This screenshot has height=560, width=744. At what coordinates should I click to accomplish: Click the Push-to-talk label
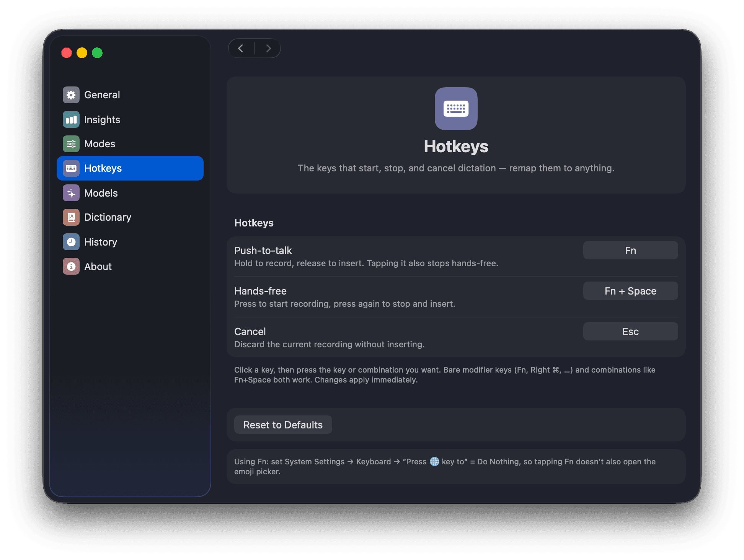point(263,251)
